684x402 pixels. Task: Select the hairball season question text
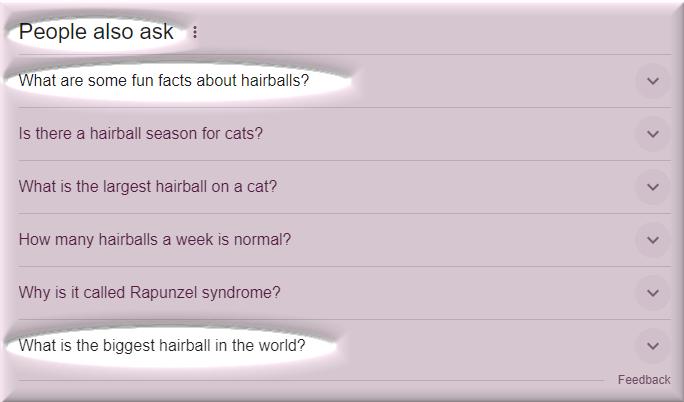(141, 134)
